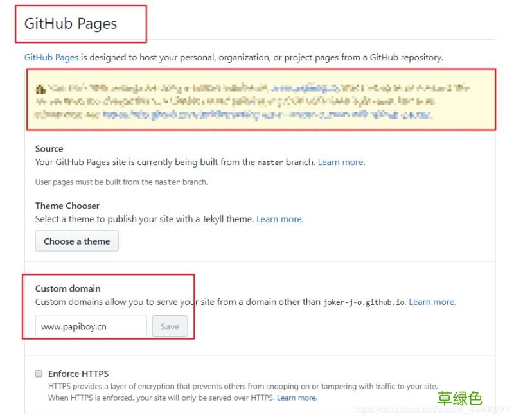This screenshot has width=514, height=420.
Task: Follow Learn more link about Jekyll themes
Action: [x=279, y=219]
